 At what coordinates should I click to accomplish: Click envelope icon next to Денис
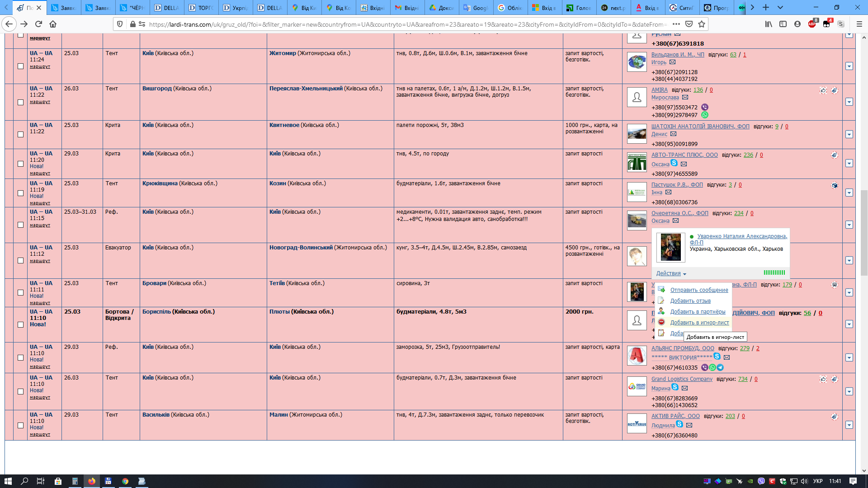[x=673, y=134]
